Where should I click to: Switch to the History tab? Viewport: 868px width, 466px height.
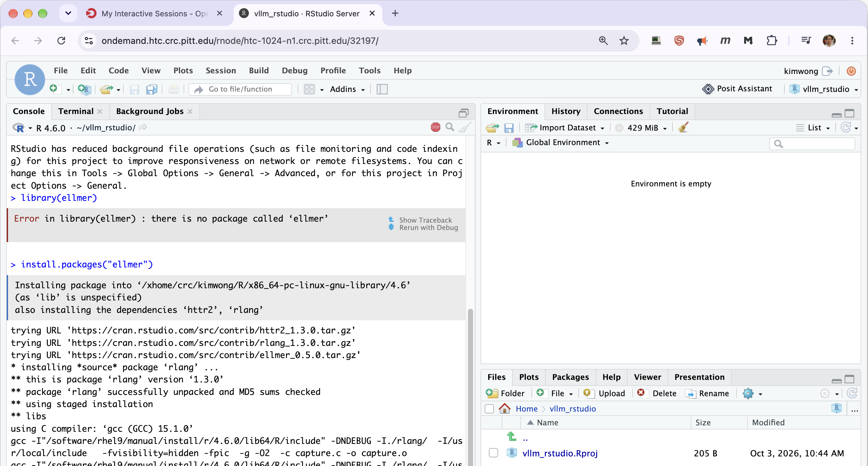[566, 111]
